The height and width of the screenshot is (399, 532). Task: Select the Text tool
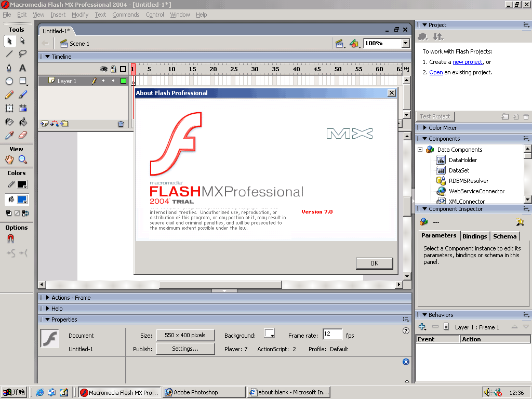[x=23, y=68]
